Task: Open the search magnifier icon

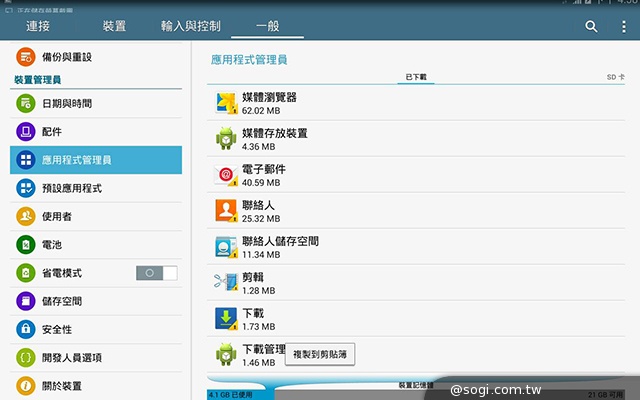Action: point(591,27)
